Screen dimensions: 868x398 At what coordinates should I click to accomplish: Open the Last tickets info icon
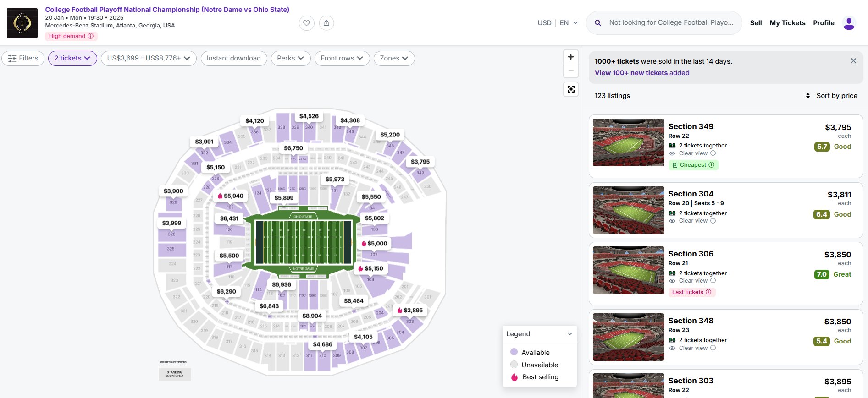[x=708, y=292]
